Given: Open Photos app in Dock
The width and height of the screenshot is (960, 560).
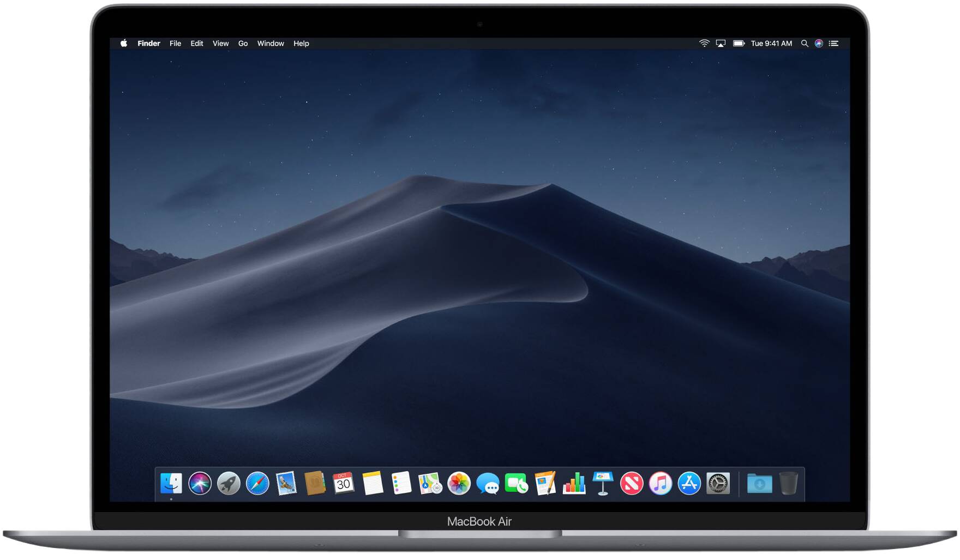Looking at the screenshot, I should pyautogui.click(x=459, y=484).
